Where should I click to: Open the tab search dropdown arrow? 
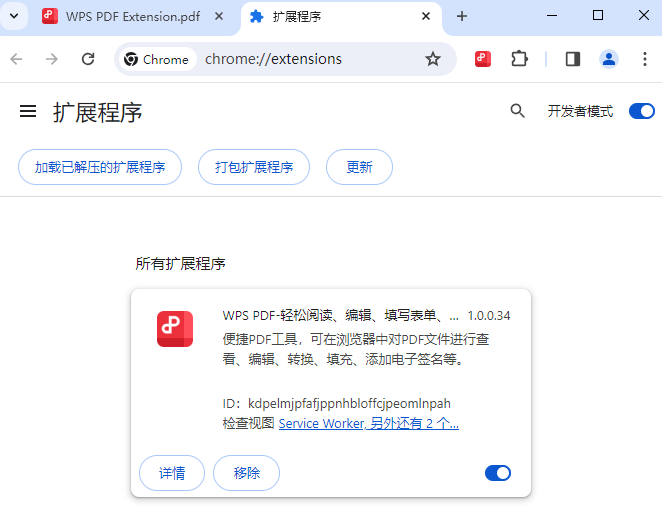point(14,16)
